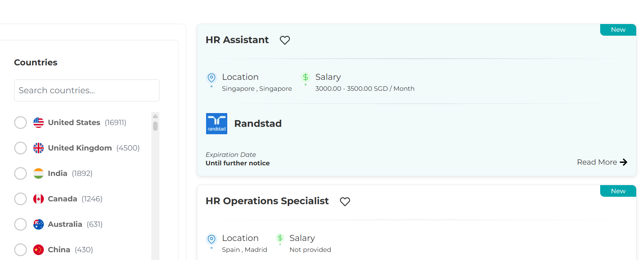Click the Canada (1246) label
Viewport: 644px width, 260px height.
pos(75,199)
